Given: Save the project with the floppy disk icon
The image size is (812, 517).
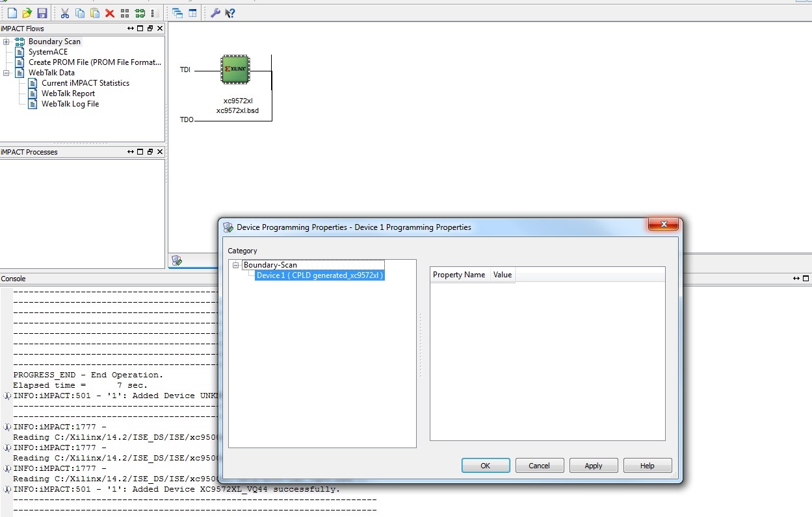Looking at the screenshot, I should (42, 13).
